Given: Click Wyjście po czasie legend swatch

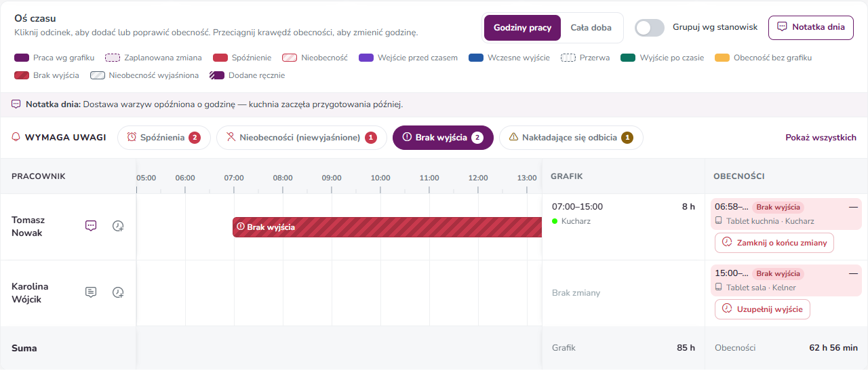Looking at the screenshot, I should point(628,58).
